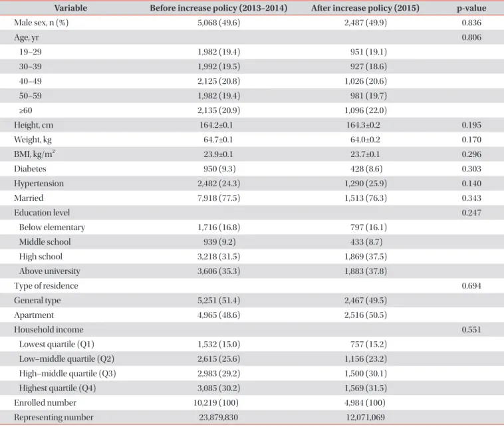Click value '433 (8.7)'
The height and width of the screenshot is (427, 504).
coord(366,242)
